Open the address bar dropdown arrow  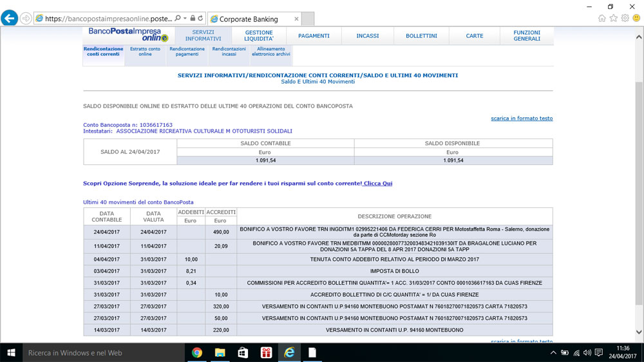pyautogui.click(x=185, y=19)
